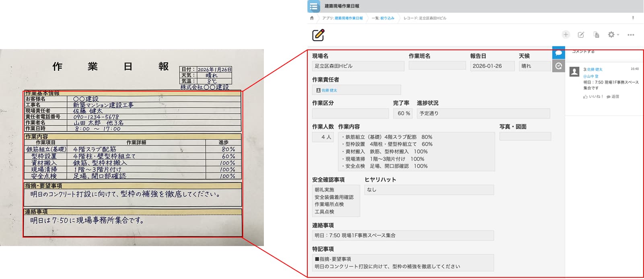This screenshot has width=644, height=279.
Task: Click the 資材搬入 100% work line
Action: click(385, 152)
